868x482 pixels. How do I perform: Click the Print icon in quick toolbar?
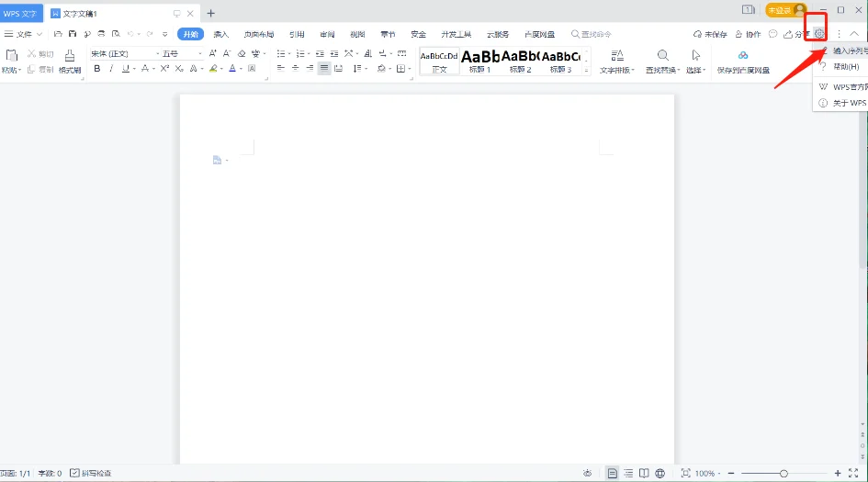[x=101, y=34]
